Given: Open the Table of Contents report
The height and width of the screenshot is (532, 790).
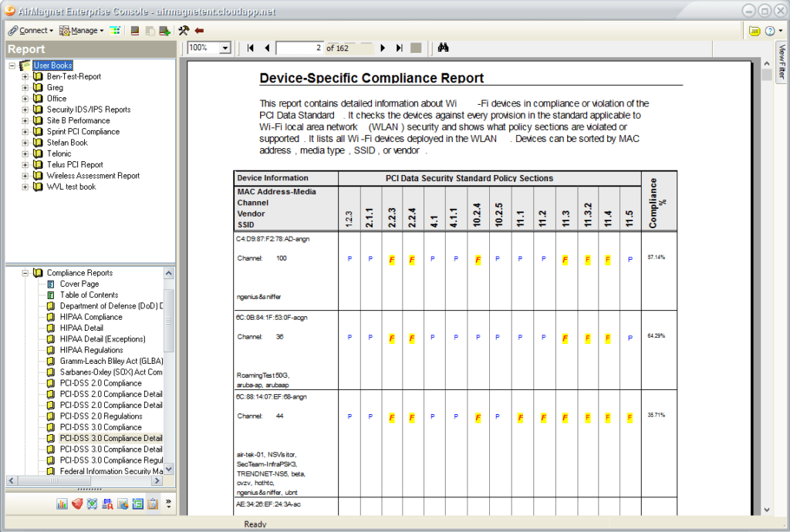Looking at the screenshot, I should click(89, 295).
